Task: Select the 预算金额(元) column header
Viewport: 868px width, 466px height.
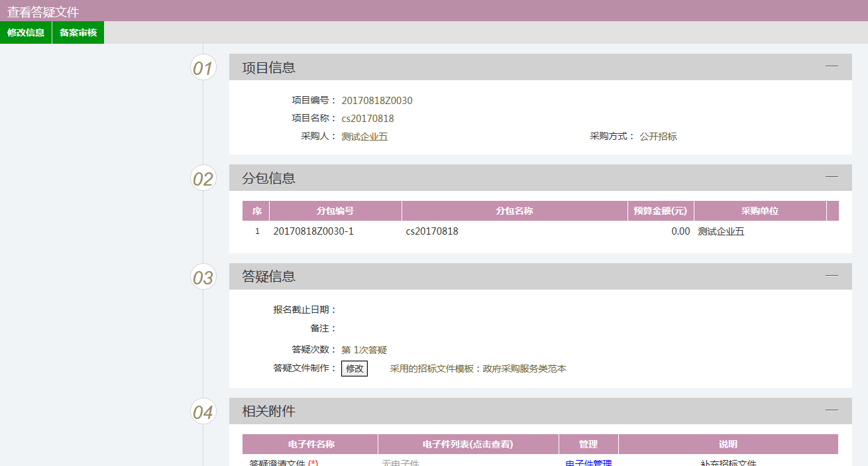Action: [x=660, y=211]
